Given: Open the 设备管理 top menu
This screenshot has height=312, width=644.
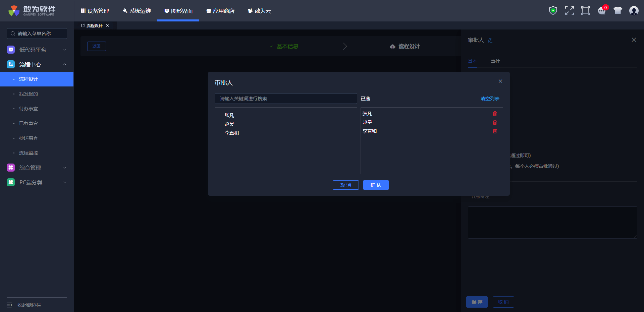Looking at the screenshot, I should [x=95, y=11].
